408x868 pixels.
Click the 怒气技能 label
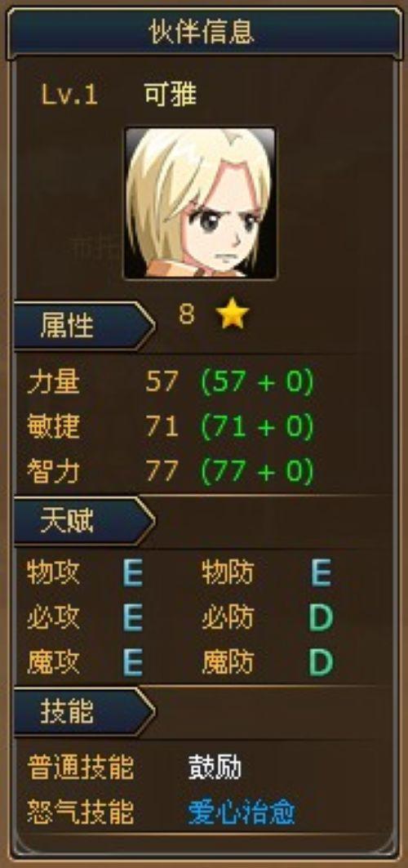[x=80, y=812]
